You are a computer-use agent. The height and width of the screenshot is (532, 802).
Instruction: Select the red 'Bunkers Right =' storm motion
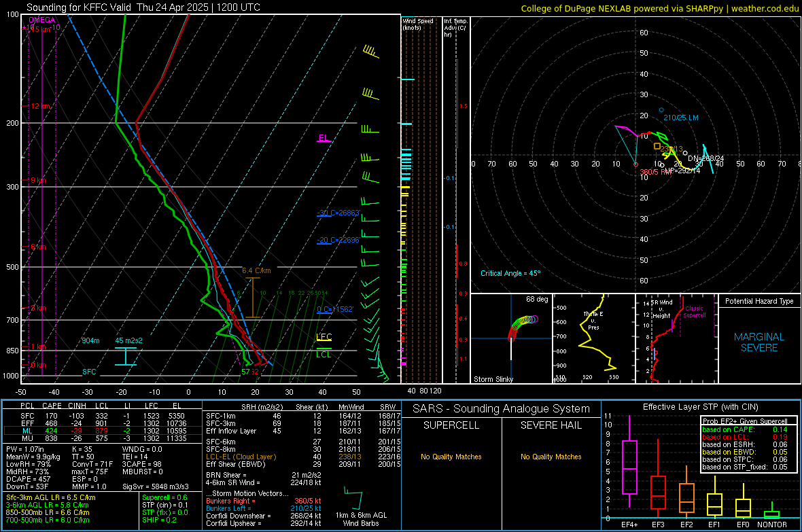point(264,501)
